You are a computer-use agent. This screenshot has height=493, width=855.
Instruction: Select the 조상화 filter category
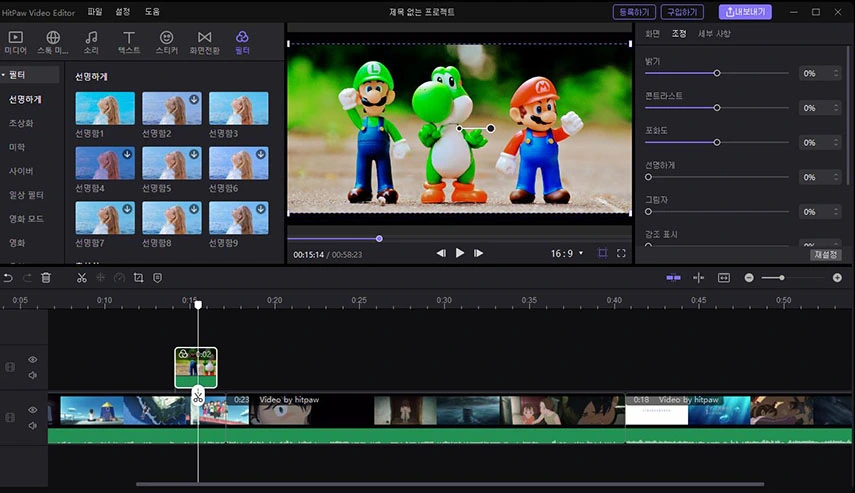(21, 123)
